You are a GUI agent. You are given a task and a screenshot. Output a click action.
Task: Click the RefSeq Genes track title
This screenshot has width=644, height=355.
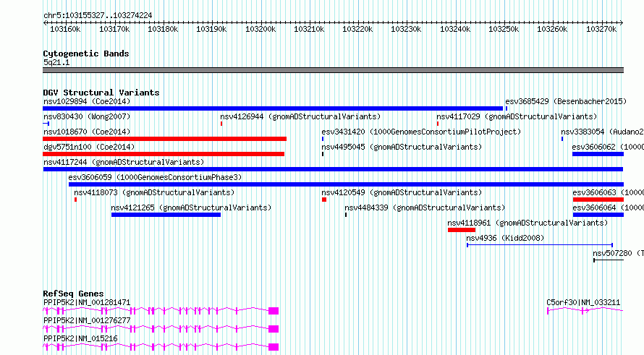point(73,294)
